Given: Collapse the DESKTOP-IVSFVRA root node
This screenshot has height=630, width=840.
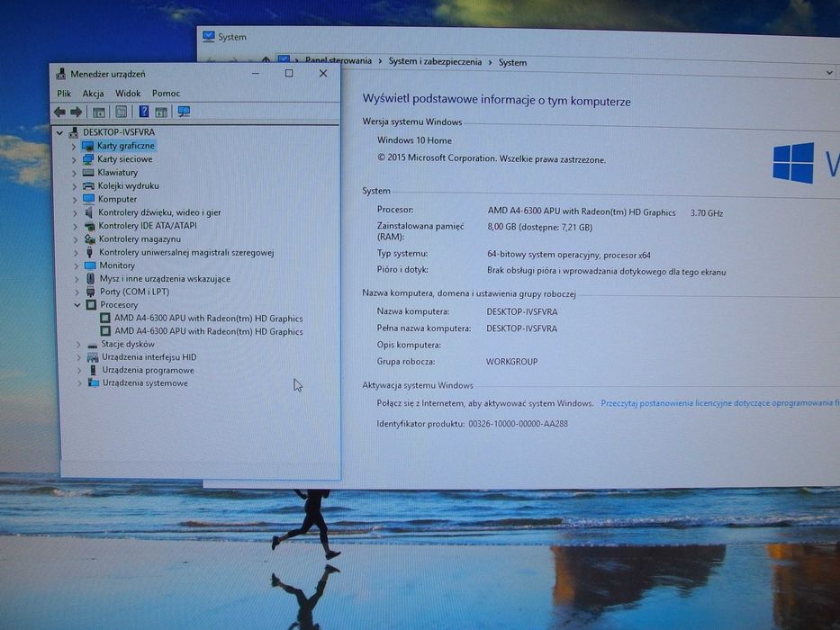Looking at the screenshot, I should tap(60, 132).
